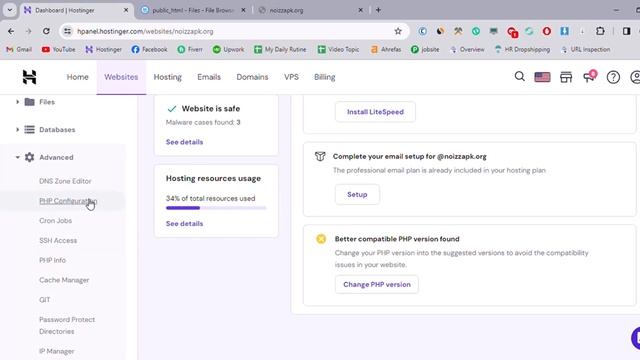Open Domains in top navigation
Screen dimensions: 640x360
252,77
